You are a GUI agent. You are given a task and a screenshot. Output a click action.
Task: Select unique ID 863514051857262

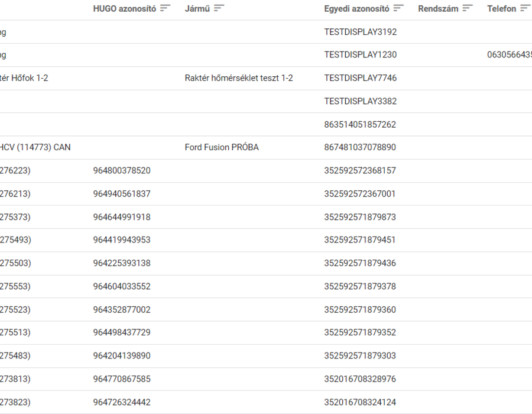[x=360, y=125]
